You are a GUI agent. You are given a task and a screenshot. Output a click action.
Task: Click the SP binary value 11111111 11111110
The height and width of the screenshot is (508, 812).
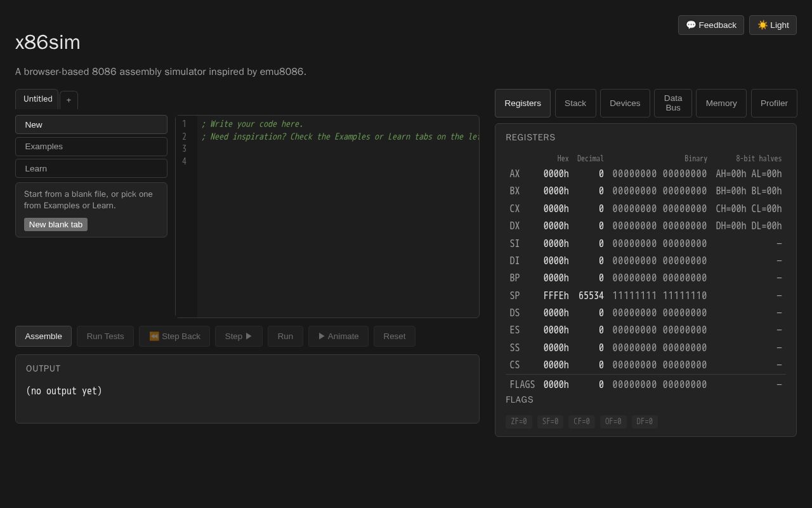tap(660, 296)
